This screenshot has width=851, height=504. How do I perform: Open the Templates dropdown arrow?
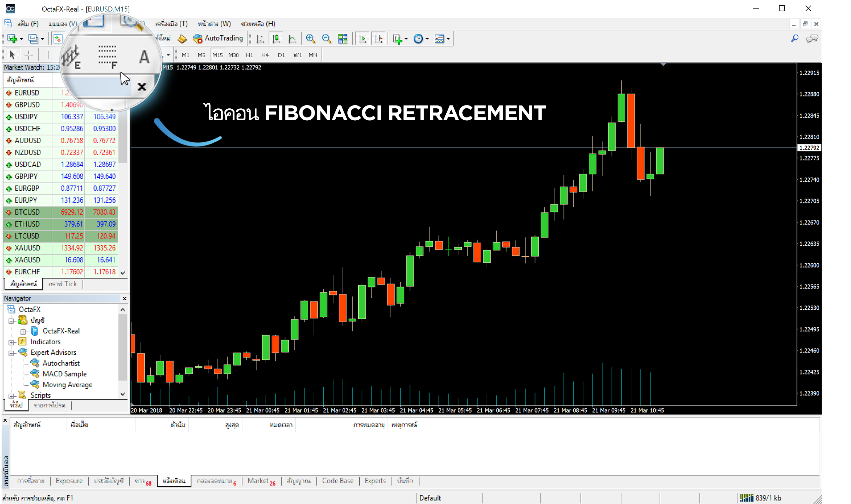coord(448,39)
